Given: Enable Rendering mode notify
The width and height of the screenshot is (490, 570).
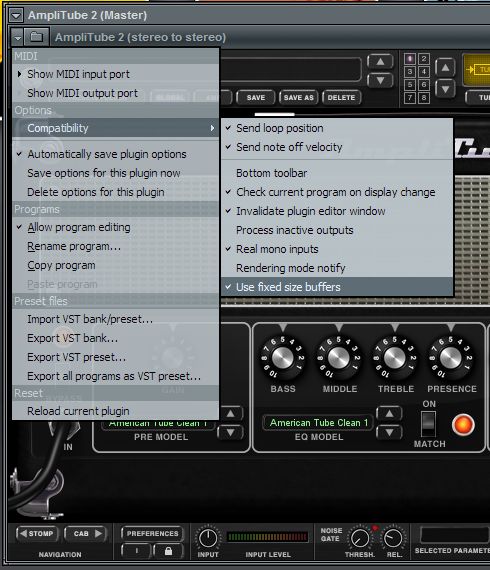Looking at the screenshot, I should pos(337,268).
